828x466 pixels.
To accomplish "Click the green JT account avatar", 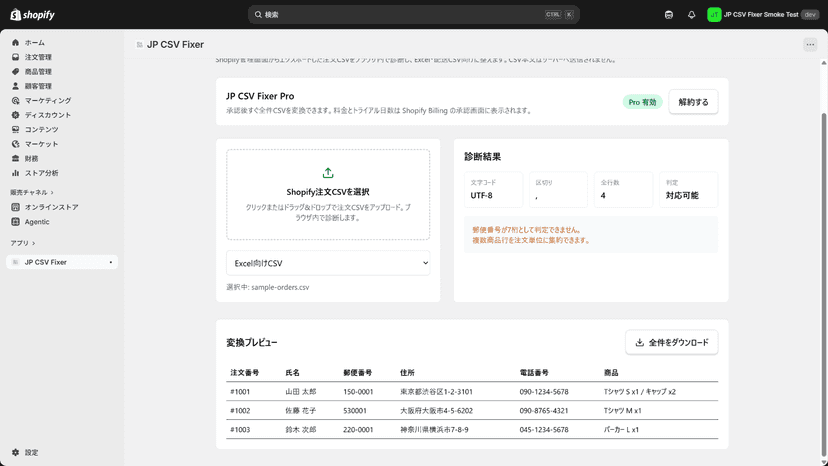I will 714,15.
